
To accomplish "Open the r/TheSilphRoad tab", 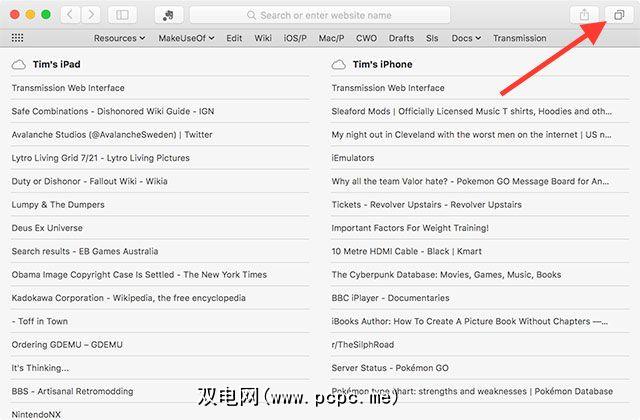I will [x=480, y=344].
